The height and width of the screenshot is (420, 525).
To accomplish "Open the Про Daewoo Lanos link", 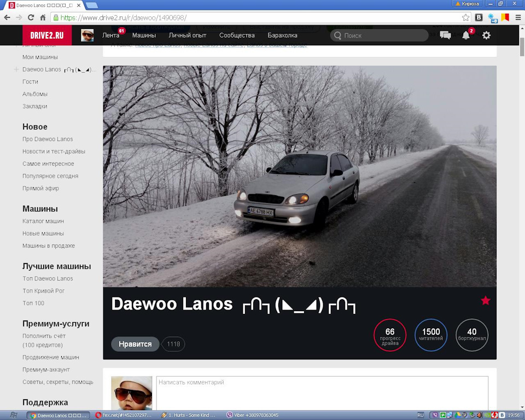I will [x=48, y=139].
